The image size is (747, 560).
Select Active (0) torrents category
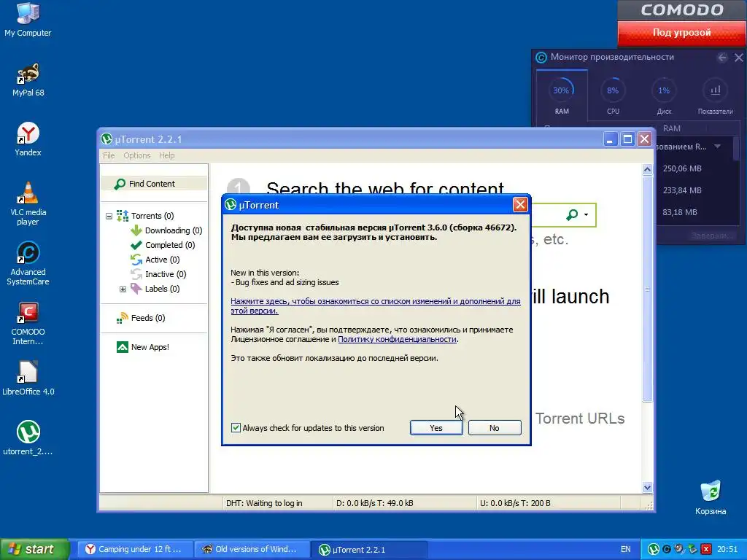pos(155,260)
